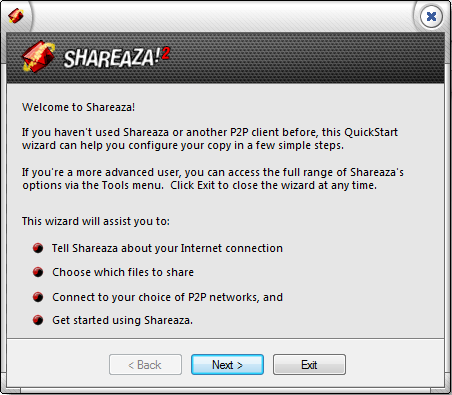The height and width of the screenshot is (395, 452).
Task: Continue with the Next > button
Action: [x=227, y=365]
